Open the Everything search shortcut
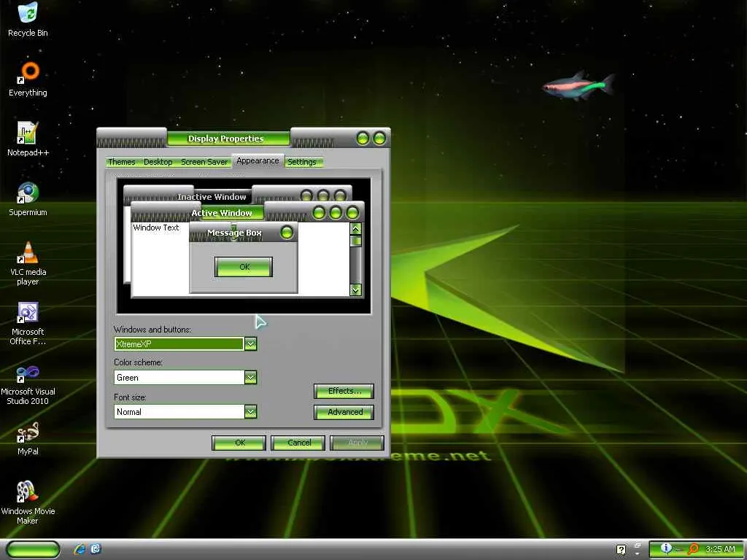 28,79
